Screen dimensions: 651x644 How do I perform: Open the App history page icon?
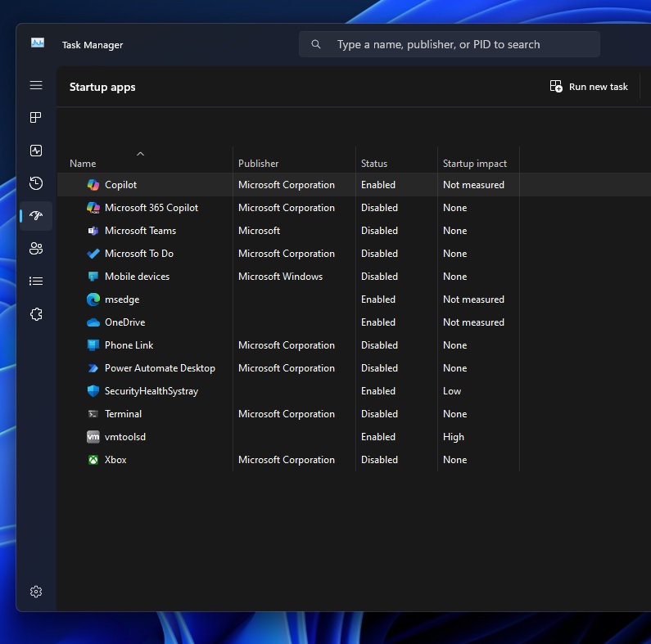click(36, 183)
